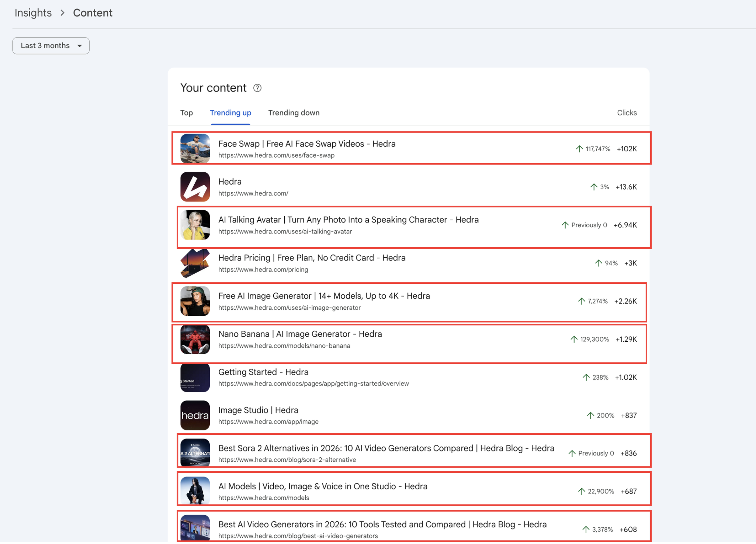Open Image Studio hedra thumbnail

pyautogui.click(x=195, y=416)
